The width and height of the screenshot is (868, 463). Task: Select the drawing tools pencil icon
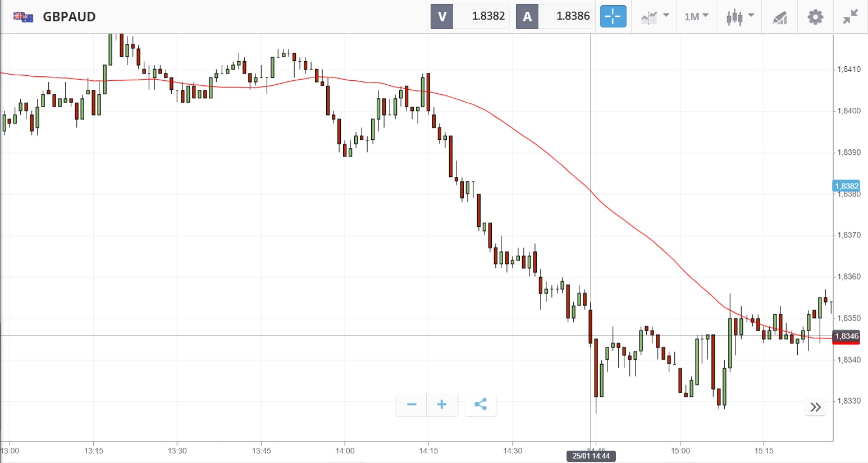780,17
